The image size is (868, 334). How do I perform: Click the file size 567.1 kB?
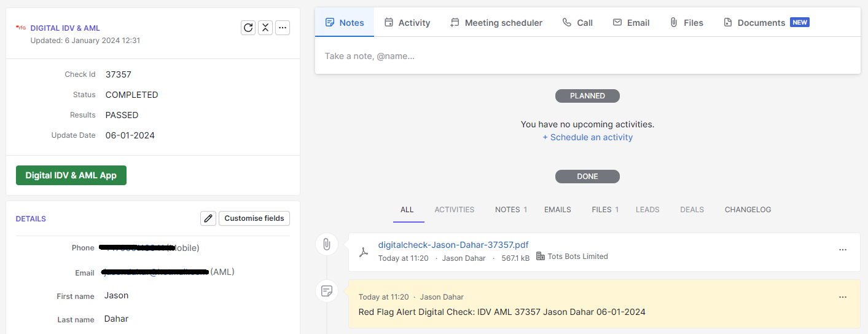click(515, 258)
